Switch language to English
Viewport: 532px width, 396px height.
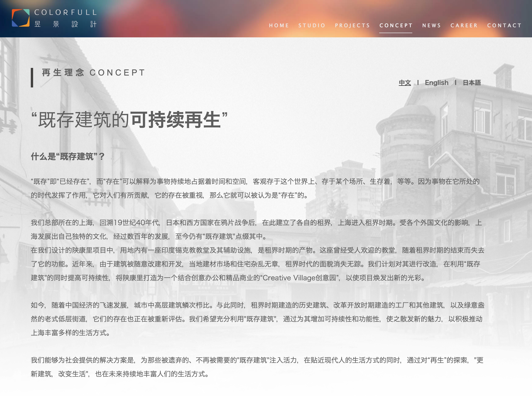point(437,83)
